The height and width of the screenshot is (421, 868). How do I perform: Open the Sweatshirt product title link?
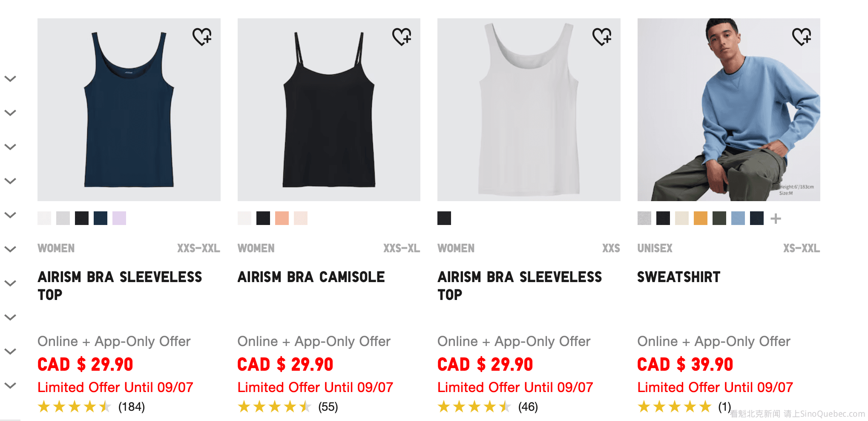tap(679, 277)
